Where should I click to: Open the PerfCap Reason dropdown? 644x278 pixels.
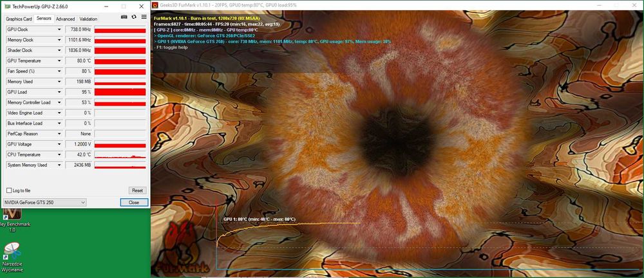point(59,134)
